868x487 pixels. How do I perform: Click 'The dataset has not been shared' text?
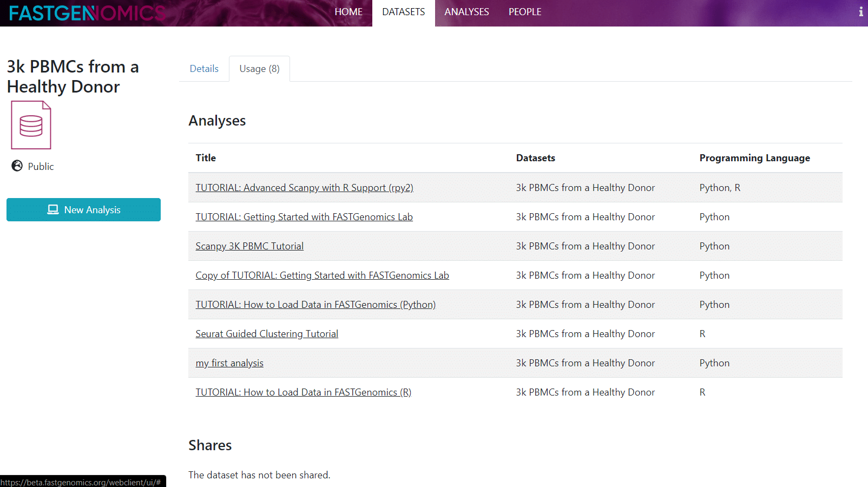[259, 475]
